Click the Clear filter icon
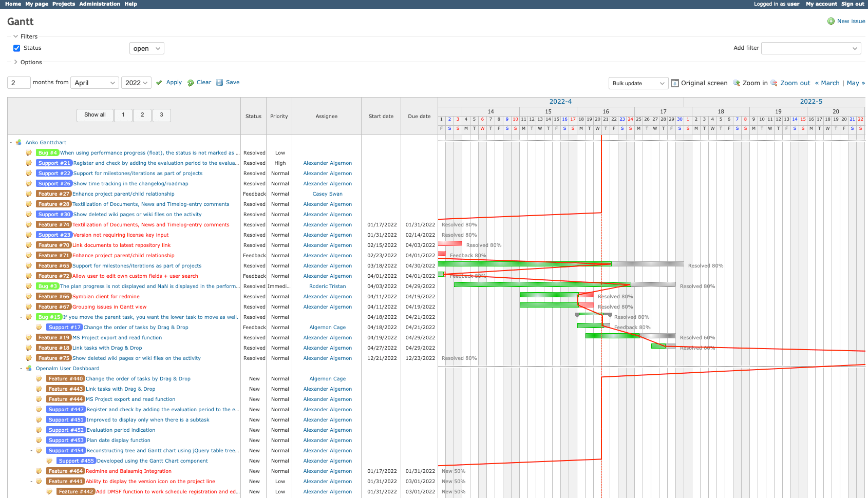The width and height of the screenshot is (868, 498). pos(190,82)
